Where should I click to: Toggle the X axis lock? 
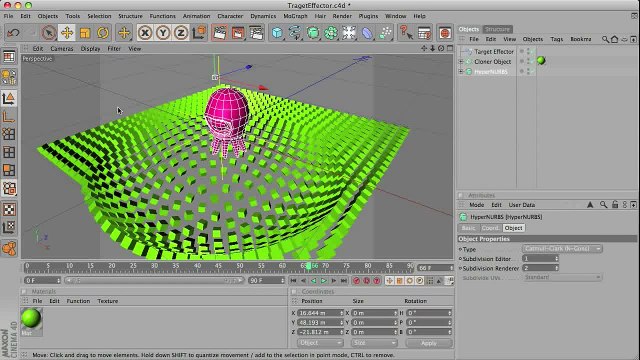[145, 33]
